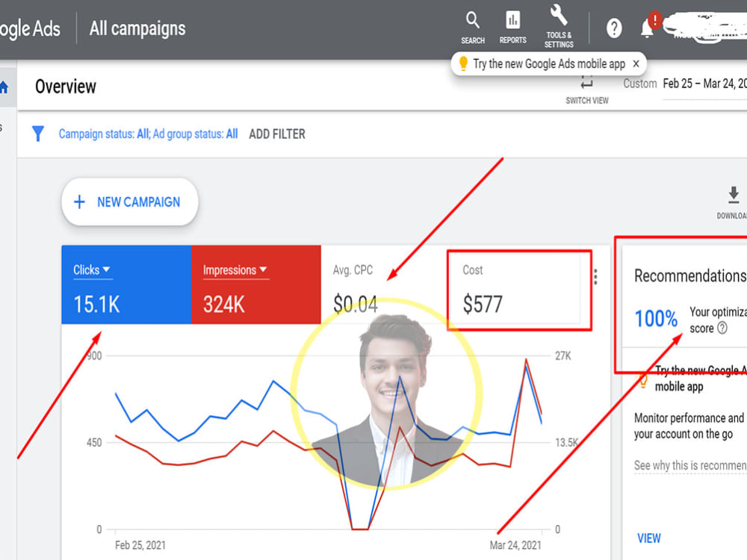This screenshot has height=560, width=747.
Task: Open the custom date range selector
Action: coord(704,84)
